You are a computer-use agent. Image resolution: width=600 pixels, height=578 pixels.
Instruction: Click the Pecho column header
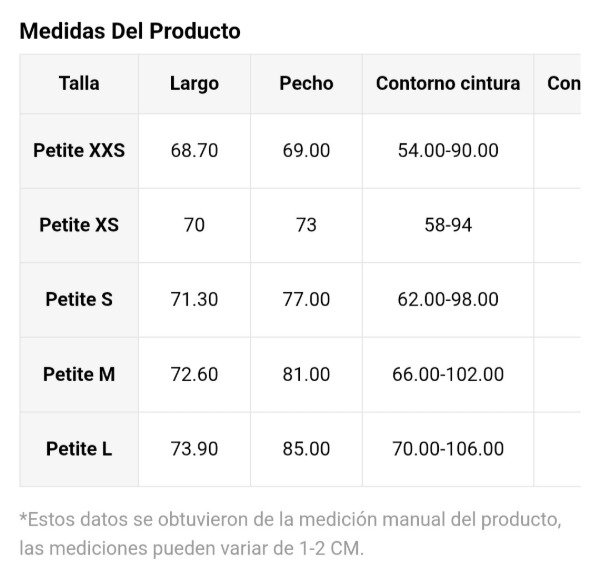click(306, 83)
